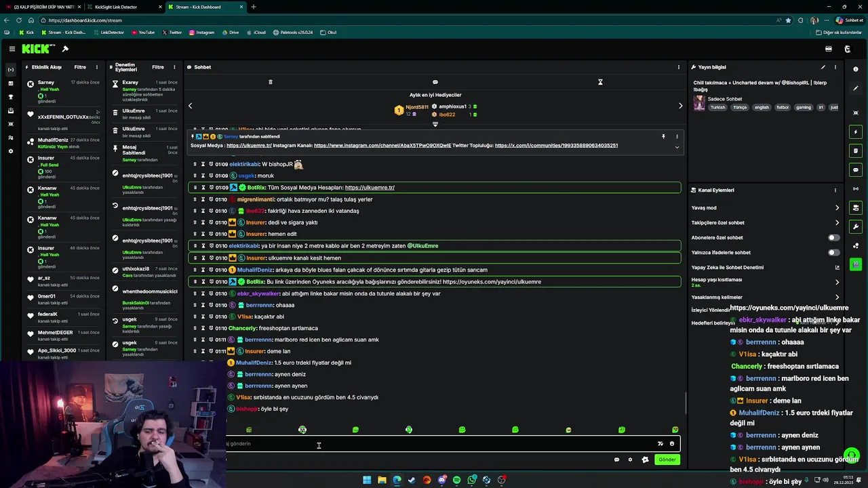Open the Instagram channel link in pinned message
This screenshot has width=868, height=488.
(382, 146)
